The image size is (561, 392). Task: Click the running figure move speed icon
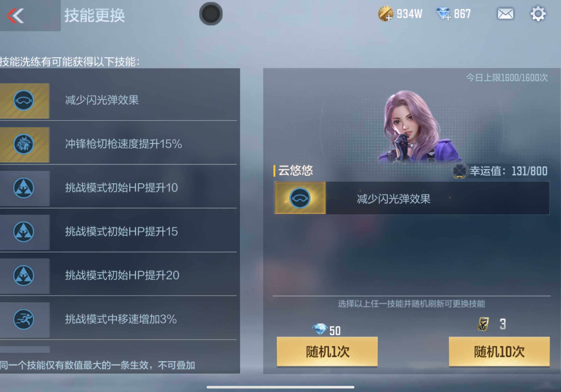coord(23,319)
